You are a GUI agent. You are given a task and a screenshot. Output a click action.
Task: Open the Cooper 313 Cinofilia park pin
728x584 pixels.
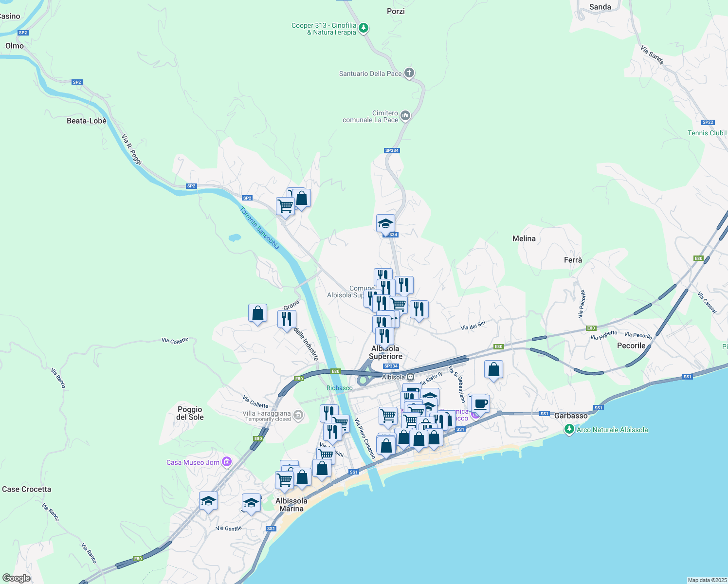click(364, 29)
